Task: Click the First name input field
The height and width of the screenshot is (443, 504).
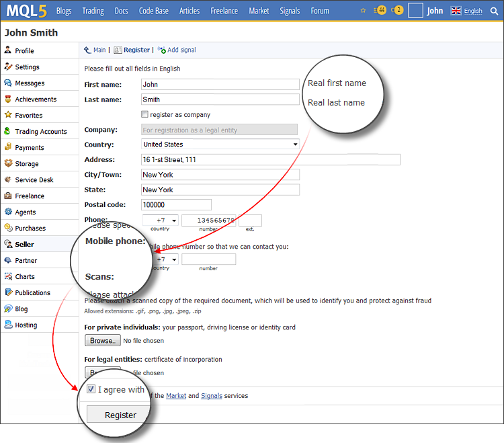Action: pos(220,84)
